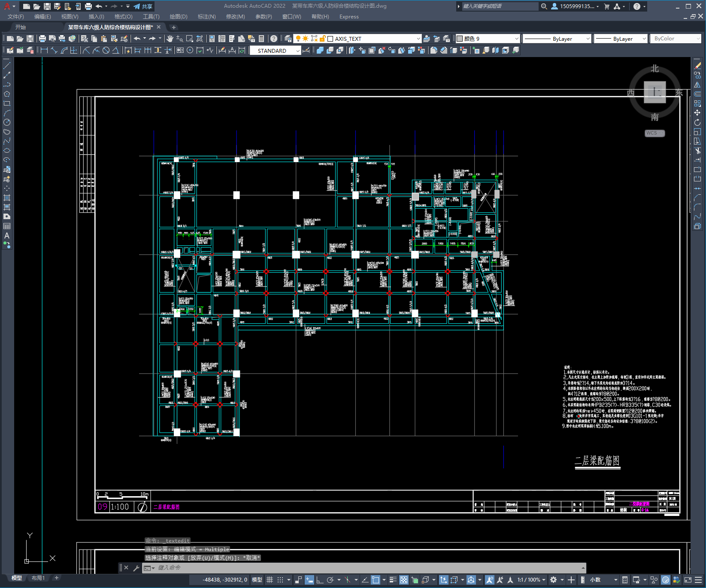Open the 绘图(D) menu

point(179,17)
